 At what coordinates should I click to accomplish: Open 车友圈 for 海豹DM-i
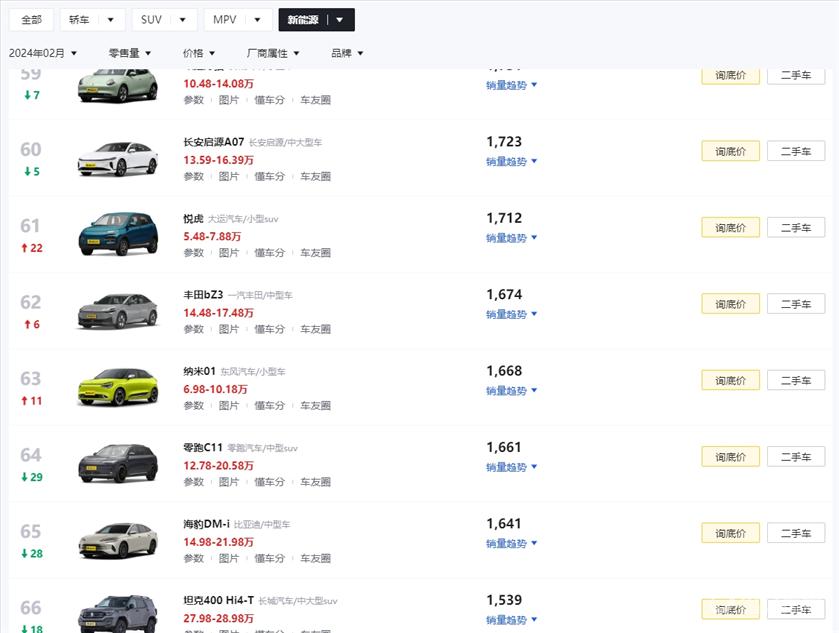315,558
